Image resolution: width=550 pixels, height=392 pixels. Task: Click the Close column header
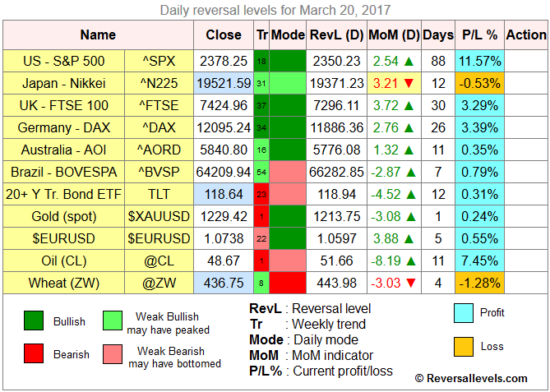(x=224, y=35)
